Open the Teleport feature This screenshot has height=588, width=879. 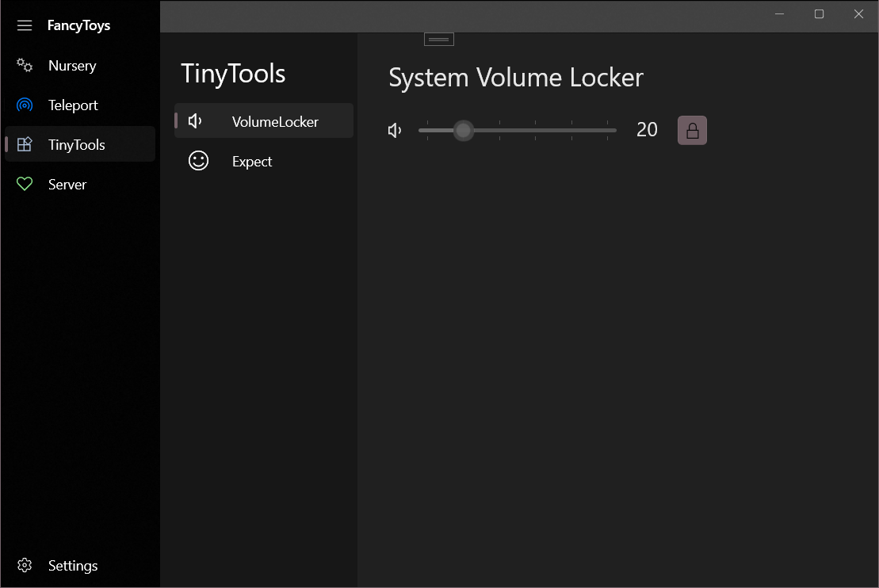tap(73, 105)
